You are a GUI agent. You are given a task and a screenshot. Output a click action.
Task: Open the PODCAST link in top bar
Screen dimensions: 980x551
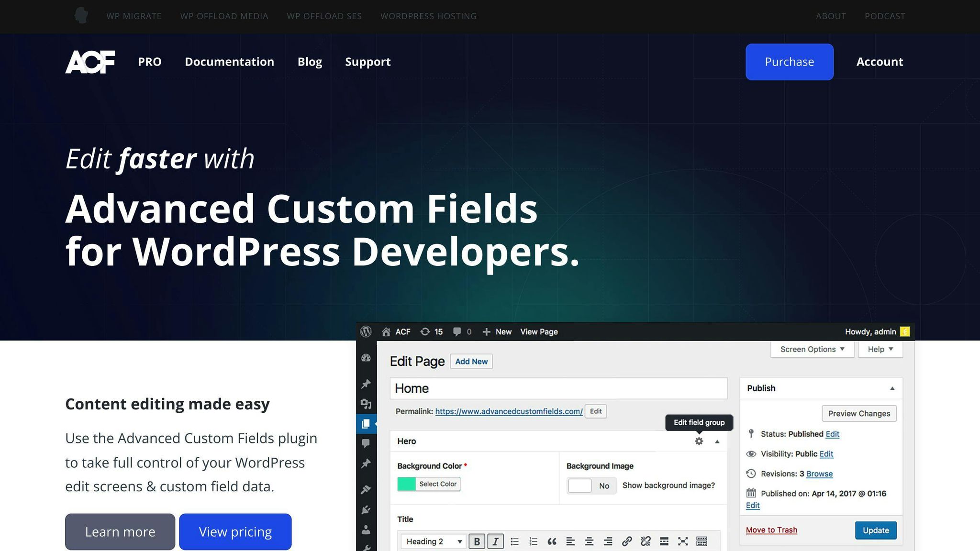[885, 16]
